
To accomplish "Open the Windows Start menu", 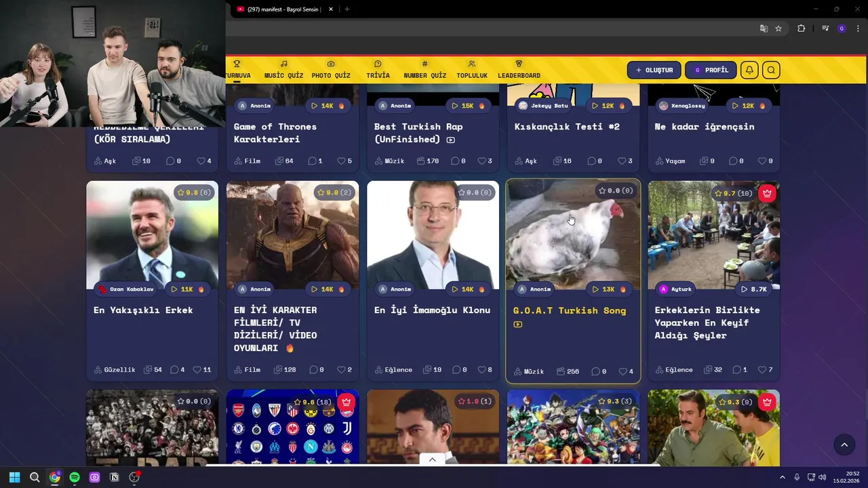I will click(x=14, y=477).
